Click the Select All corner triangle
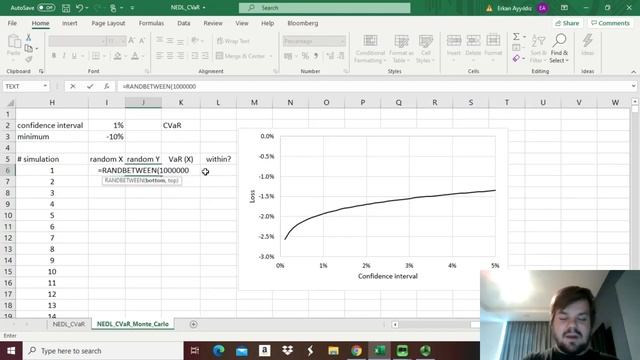 pos(11,103)
